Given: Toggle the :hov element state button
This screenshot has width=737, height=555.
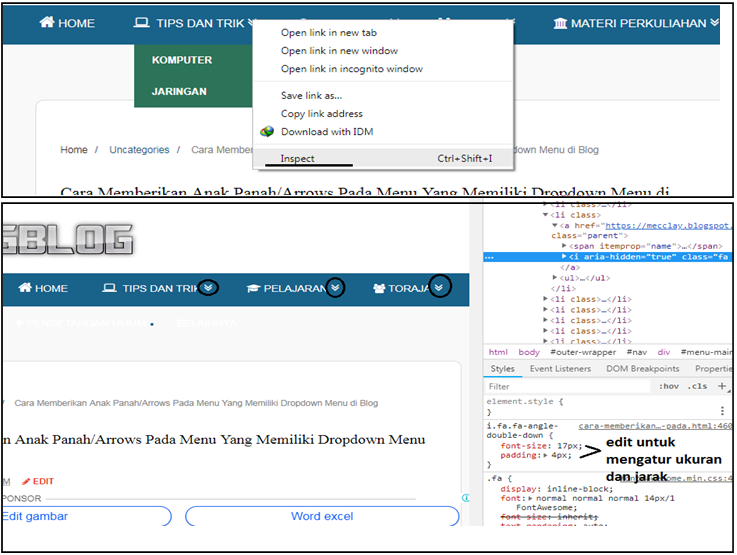Looking at the screenshot, I should click(x=668, y=386).
